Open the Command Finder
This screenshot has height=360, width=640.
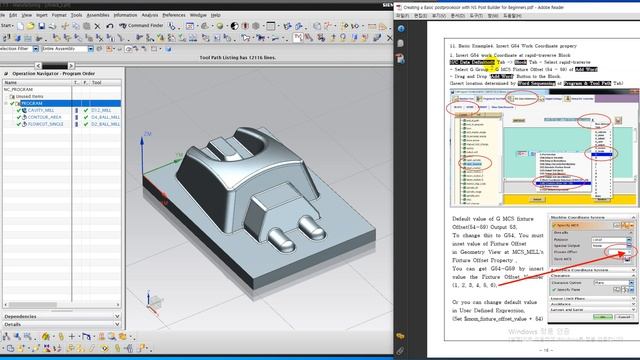141,25
